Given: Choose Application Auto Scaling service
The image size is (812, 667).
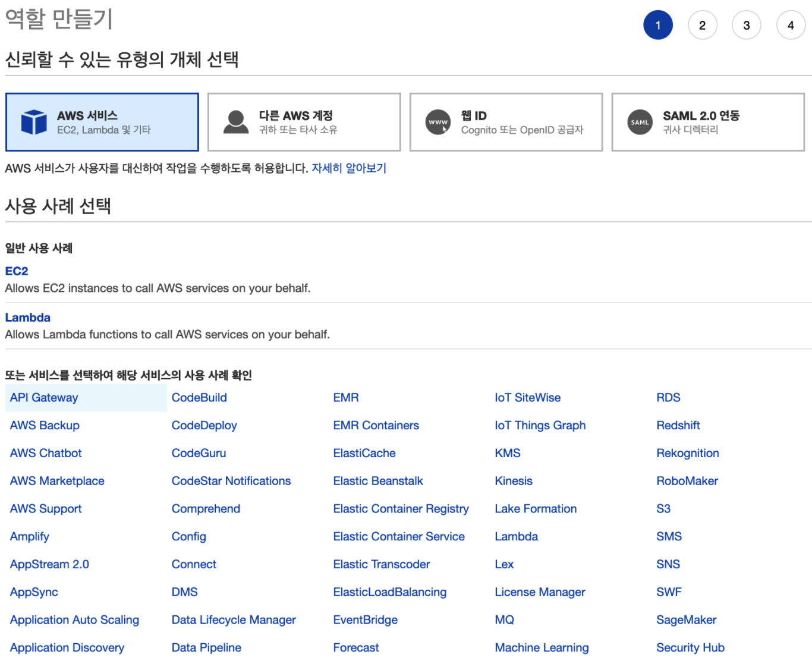Looking at the screenshot, I should pyautogui.click(x=74, y=620).
